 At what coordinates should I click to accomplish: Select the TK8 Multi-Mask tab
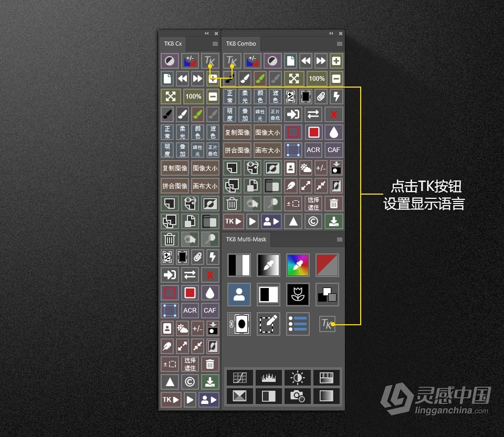pos(246,240)
